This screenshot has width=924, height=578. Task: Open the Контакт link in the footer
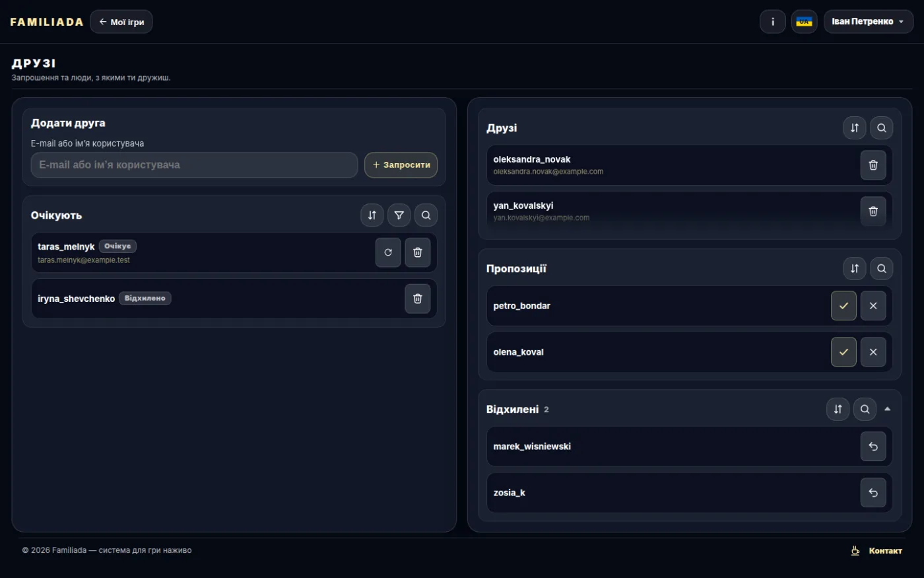(x=876, y=551)
